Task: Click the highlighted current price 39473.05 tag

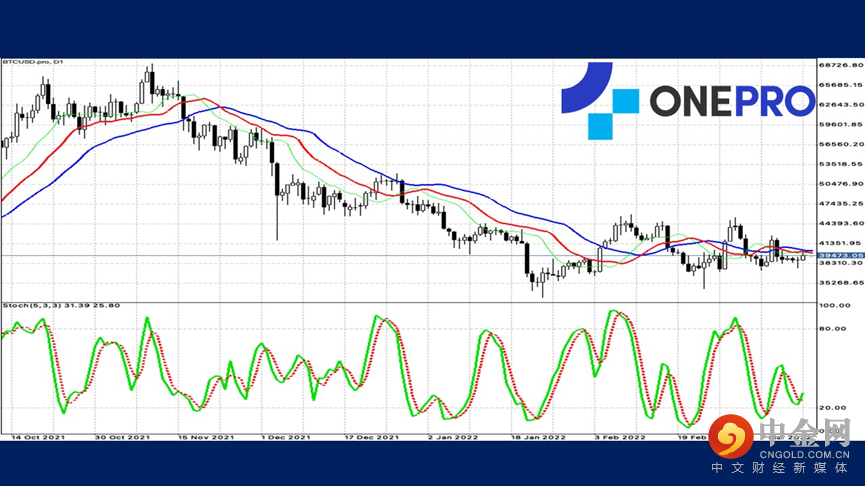Action: coord(841,255)
